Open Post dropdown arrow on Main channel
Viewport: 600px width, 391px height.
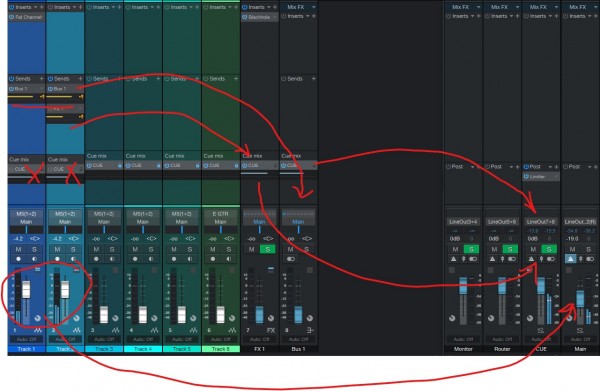[589, 167]
